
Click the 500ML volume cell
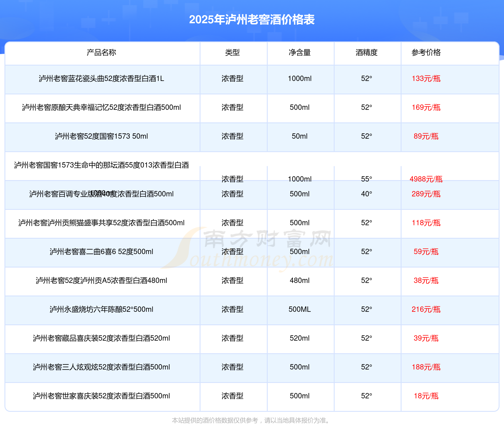coord(300,309)
